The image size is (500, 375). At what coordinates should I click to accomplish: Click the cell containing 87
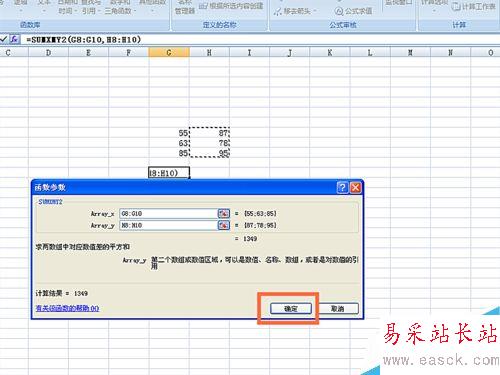[209, 133]
